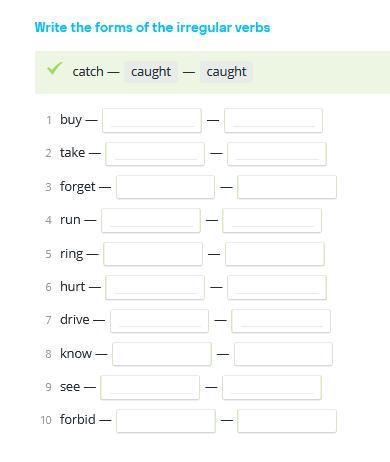Focus the second blank in drive row
The width and height of the screenshot is (390, 462).
[281, 321]
